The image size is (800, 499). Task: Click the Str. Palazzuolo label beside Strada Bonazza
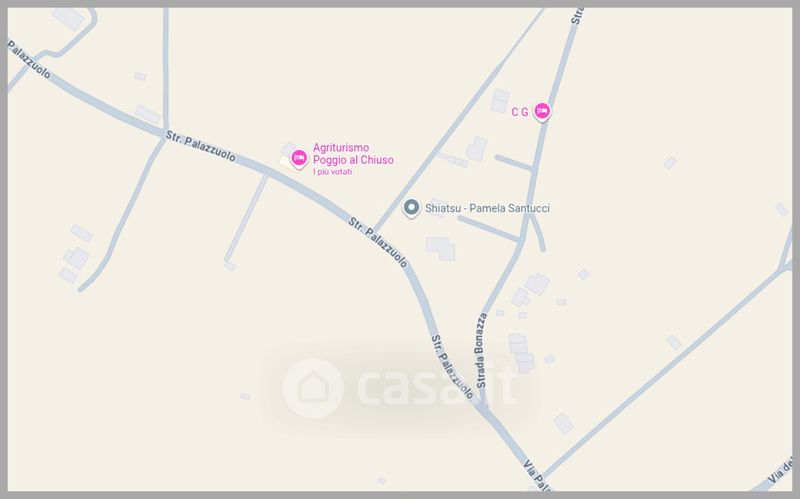click(452, 367)
